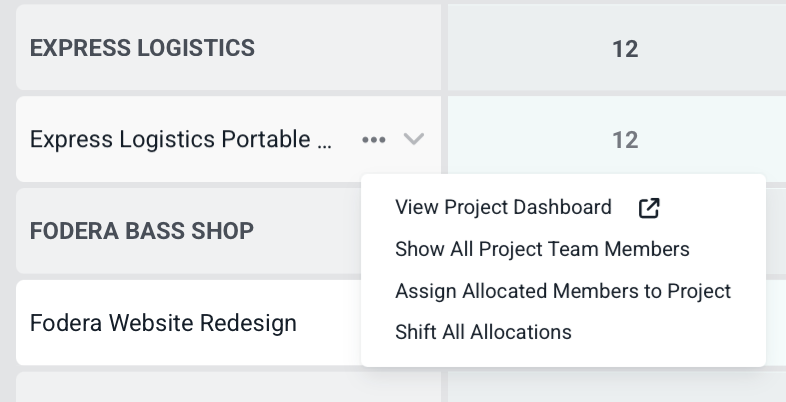Click the FODERA BASS SHOP client header
Image resolution: width=786 pixels, height=402 pixels.
pyautogui.click(x=141, y=231)
